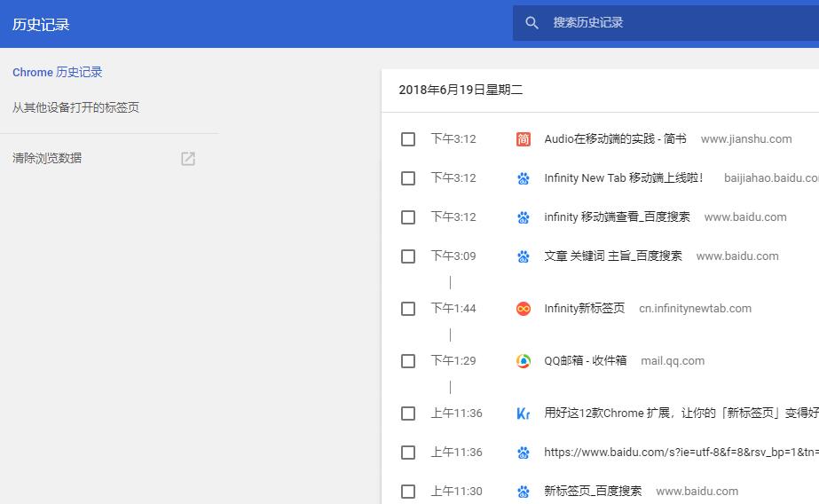Open the Infinity新标签页 history link

pos(585,309)
